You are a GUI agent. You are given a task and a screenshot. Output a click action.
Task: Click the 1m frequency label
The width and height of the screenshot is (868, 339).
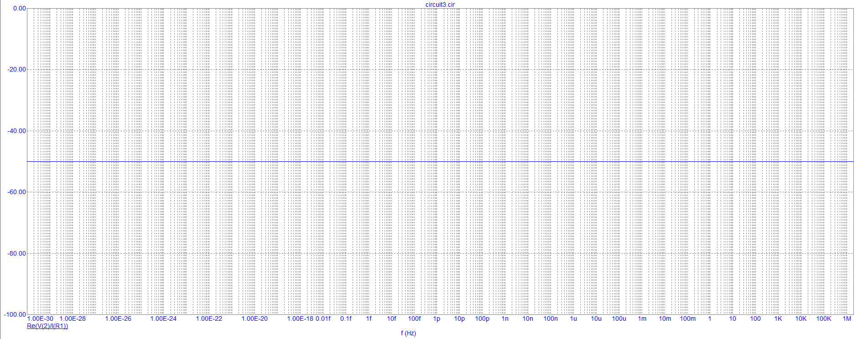coord(642,318)
